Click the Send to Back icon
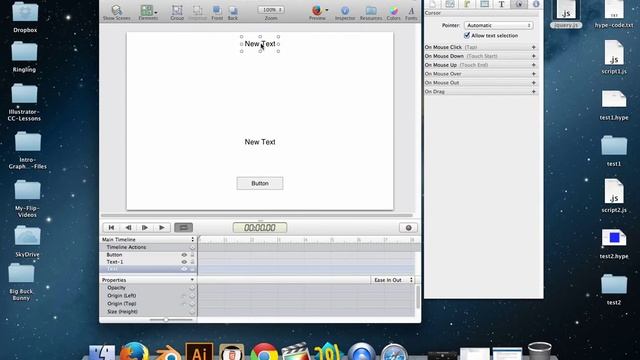The image size is (640, 360). tap(233, 12)
